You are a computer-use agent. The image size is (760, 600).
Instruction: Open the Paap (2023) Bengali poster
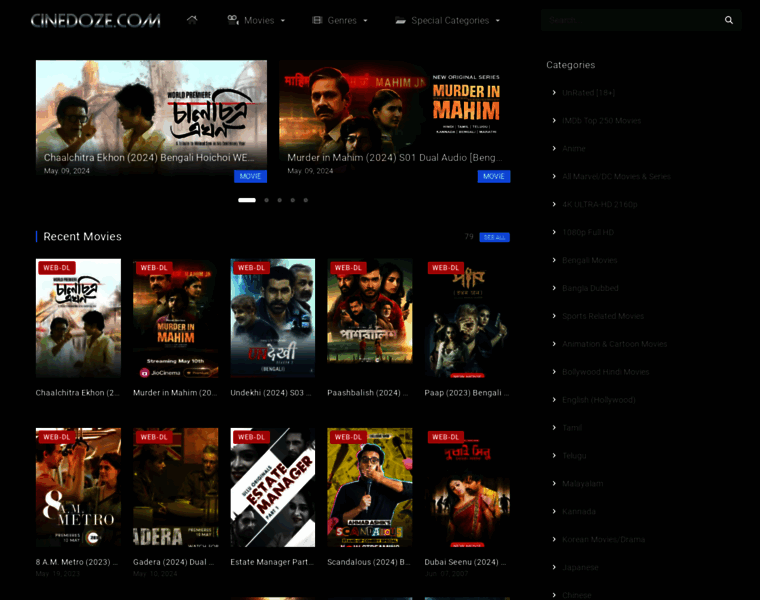click(467, 318)
